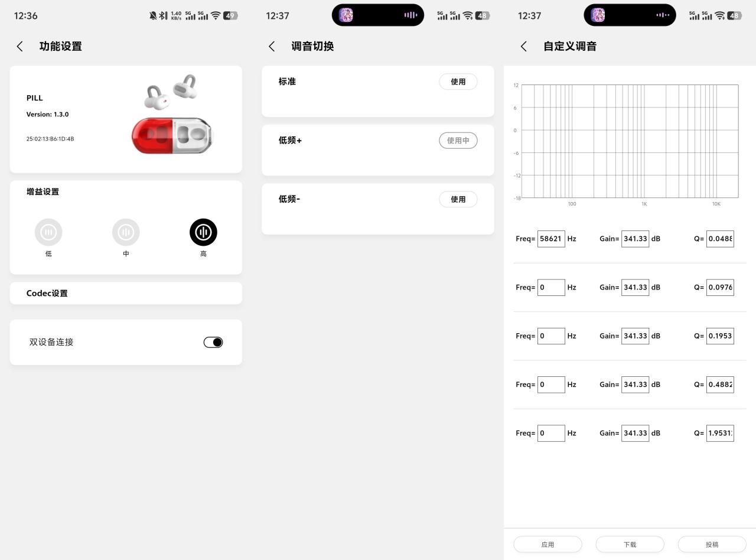Image resolution: width=756 pixels, height=560 pixels.
Task: Tap the Bluetooth status icon
Action: coord(163,16)
